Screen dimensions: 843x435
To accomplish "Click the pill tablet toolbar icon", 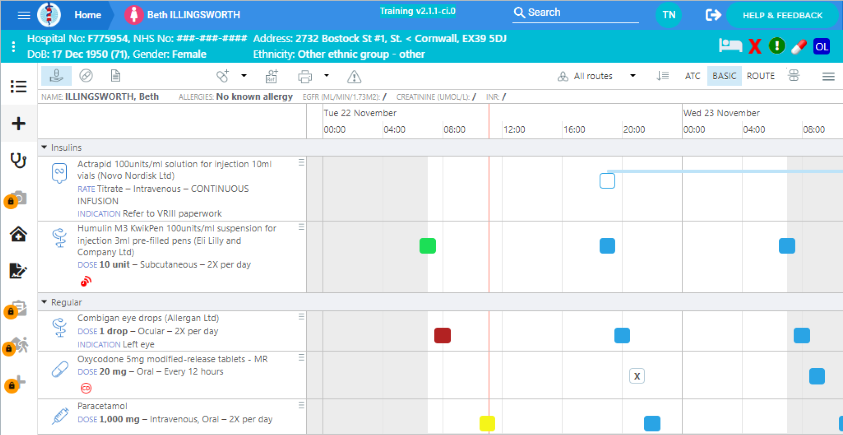I will (85, 76).
